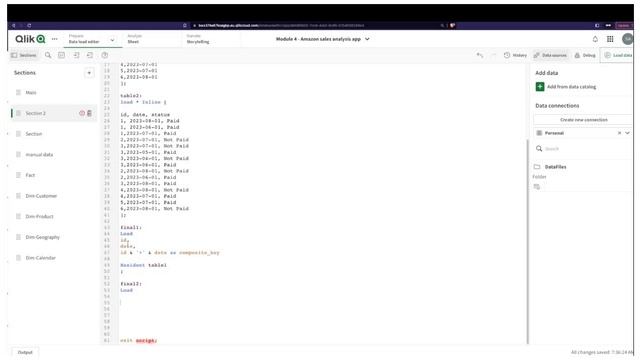Open the History panel
The image size is (640, 360).
point(515,55)
